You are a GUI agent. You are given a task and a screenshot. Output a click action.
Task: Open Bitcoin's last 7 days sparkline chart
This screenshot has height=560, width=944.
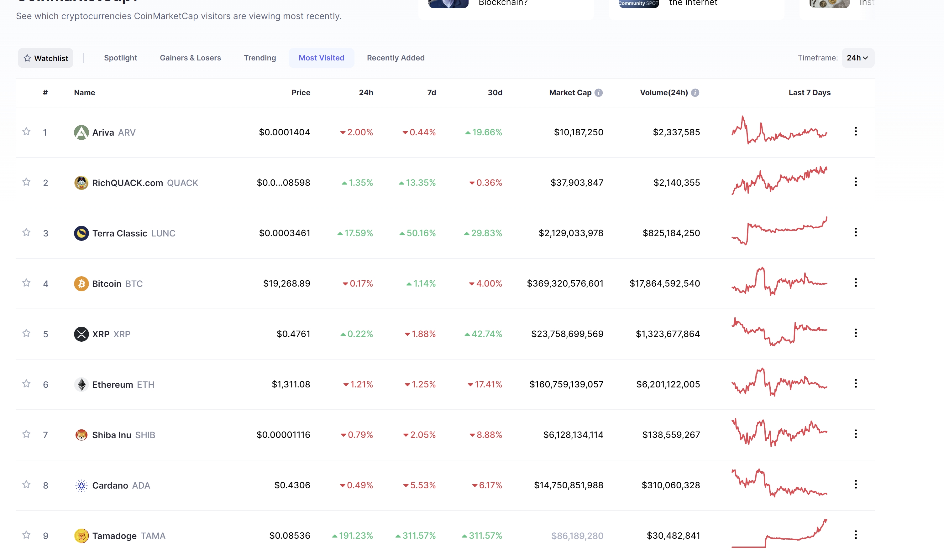(779, 282)
